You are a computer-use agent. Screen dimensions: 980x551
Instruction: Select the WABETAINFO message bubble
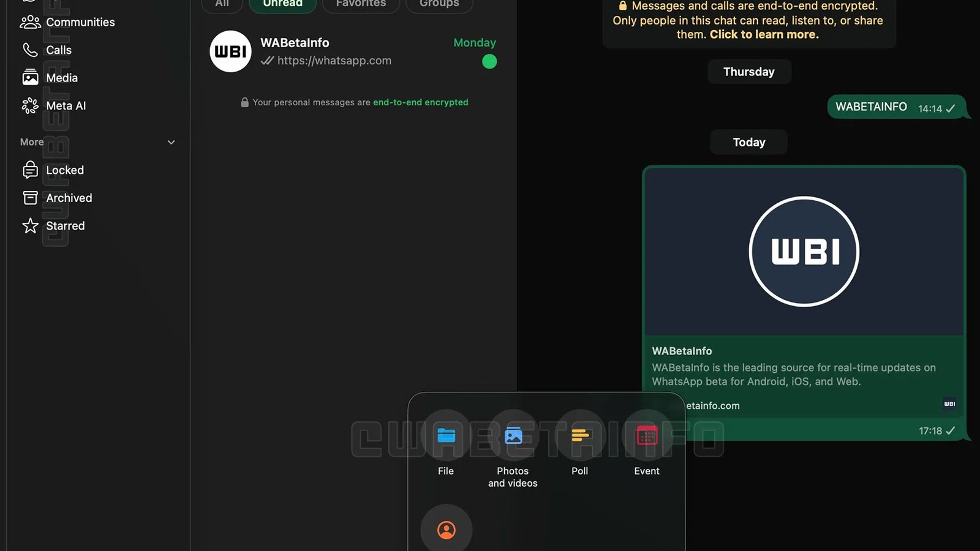897,107
